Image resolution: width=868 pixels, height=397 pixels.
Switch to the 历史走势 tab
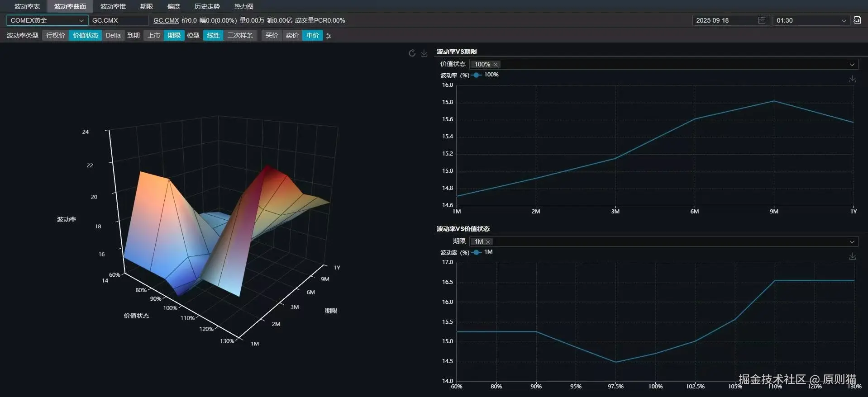[207, 6]
